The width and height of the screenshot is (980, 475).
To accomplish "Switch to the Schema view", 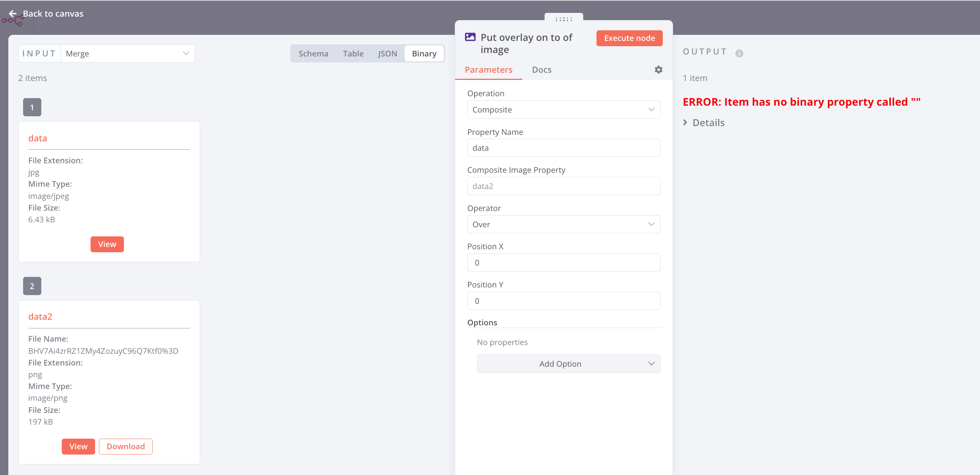I will [x=313, y=54].
